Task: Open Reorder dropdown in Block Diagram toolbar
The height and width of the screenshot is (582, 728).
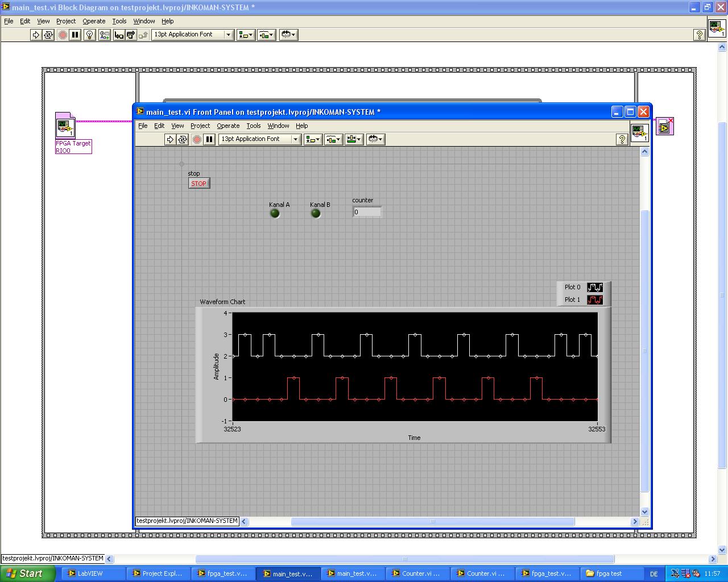Action: click(x=288, y=35)
